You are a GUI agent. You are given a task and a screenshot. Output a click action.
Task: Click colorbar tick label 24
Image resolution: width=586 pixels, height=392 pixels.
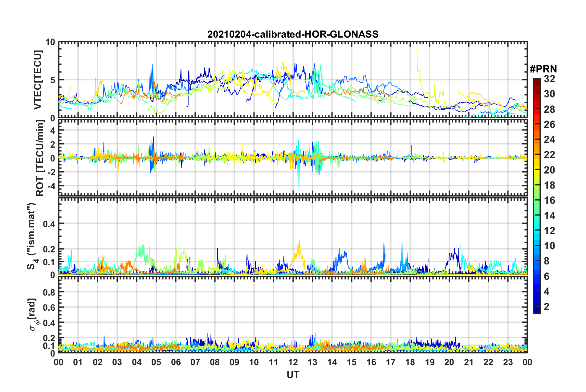click(549, 140)
